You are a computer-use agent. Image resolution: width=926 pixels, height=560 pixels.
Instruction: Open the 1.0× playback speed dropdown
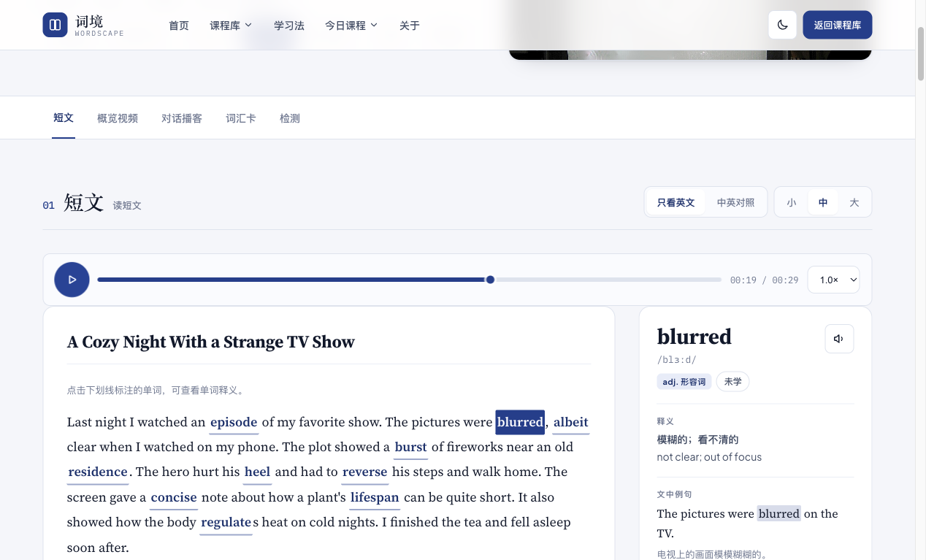tap(833, 280)
